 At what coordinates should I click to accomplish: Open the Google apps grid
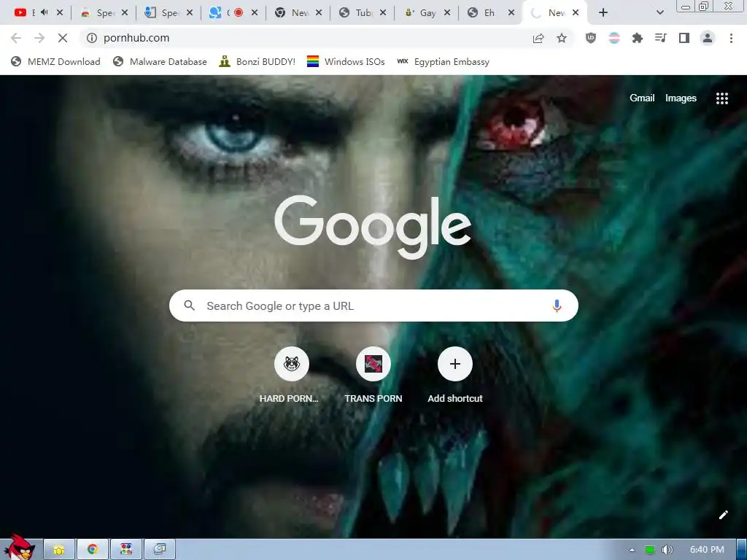[721, 98]
